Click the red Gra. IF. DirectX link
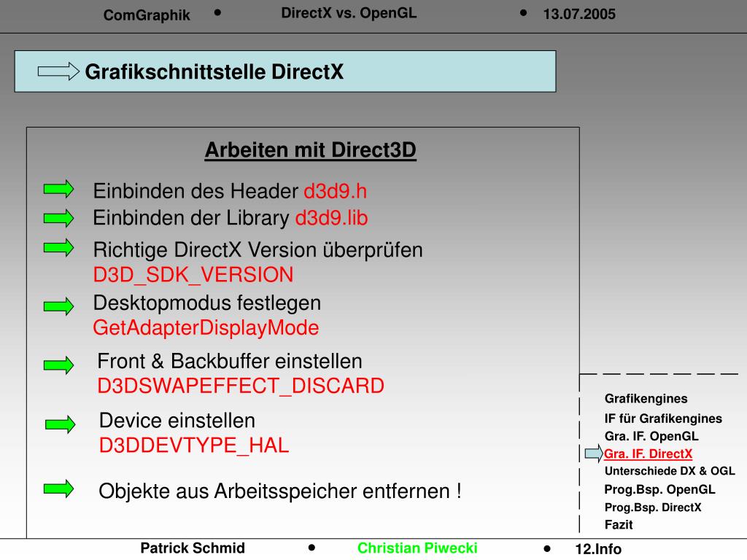This screenshot has height=560, width=747. coord(648,454)
